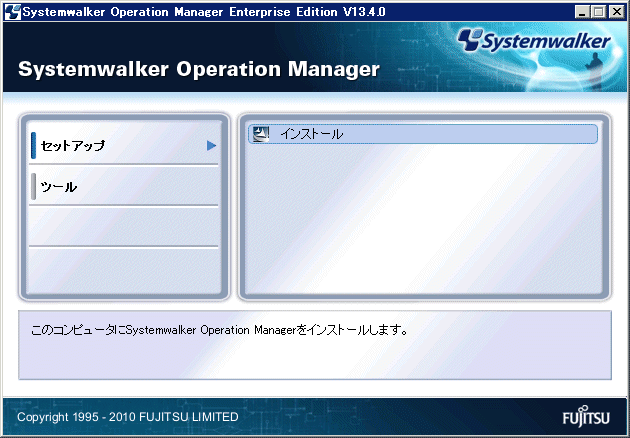630x438 pixels.
Task: Minimize the installer window
Action: click(581, 12)
